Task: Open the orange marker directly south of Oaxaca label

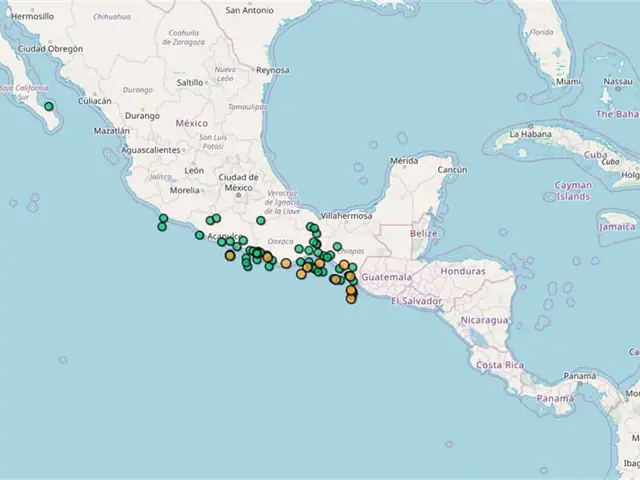Action: [x=286, y=264]
